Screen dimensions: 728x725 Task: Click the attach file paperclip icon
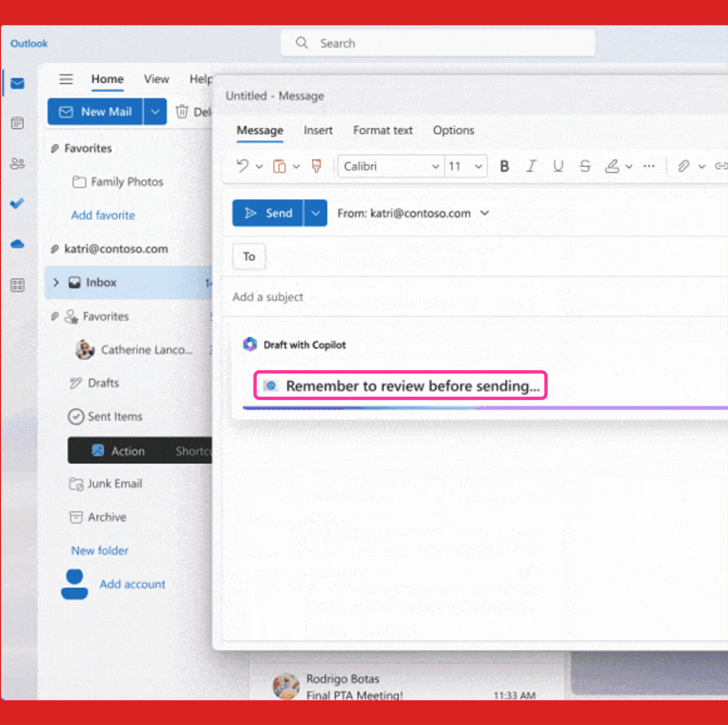point(683,166)
